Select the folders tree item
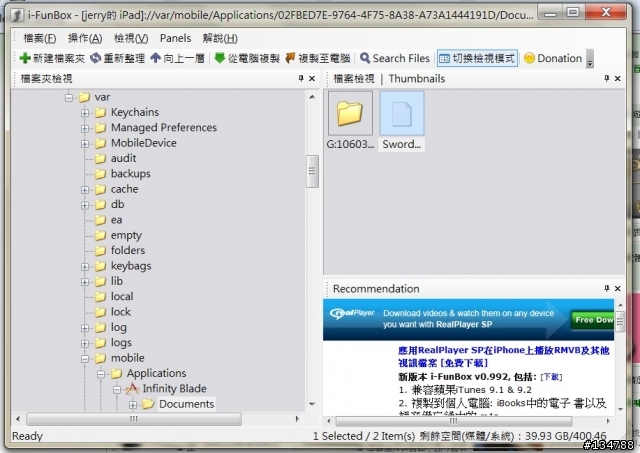Screen dimensions: 640x453 pyautogui.click(x=128, y=250)
